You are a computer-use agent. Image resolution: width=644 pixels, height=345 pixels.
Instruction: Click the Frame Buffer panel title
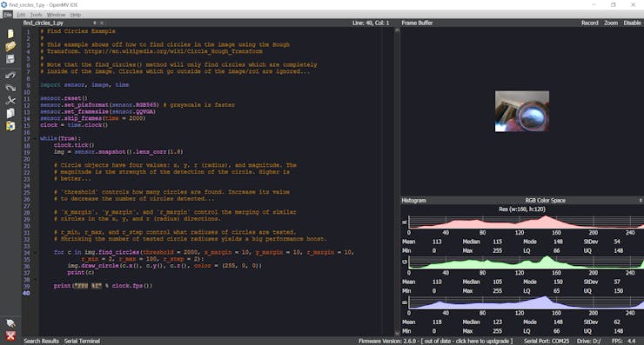(x=417, y=23)
